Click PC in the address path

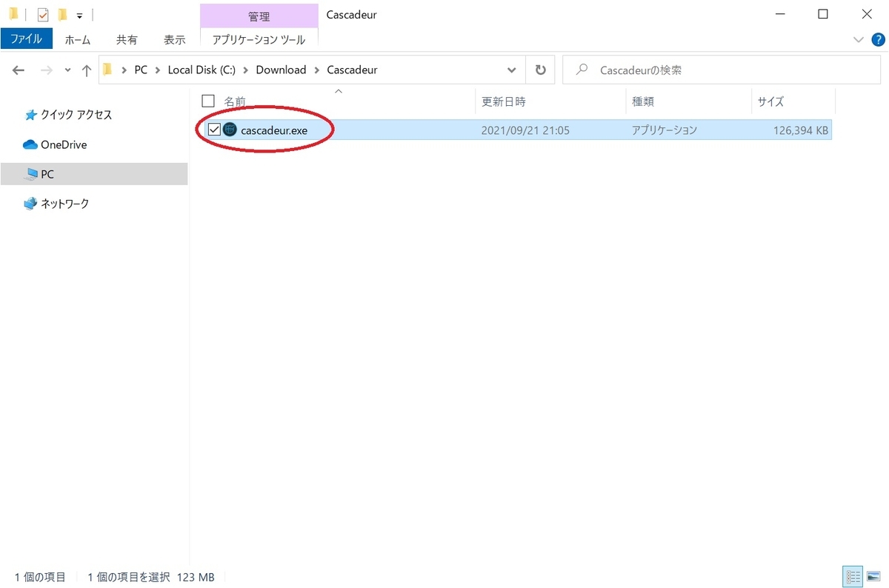click(141, 70)
